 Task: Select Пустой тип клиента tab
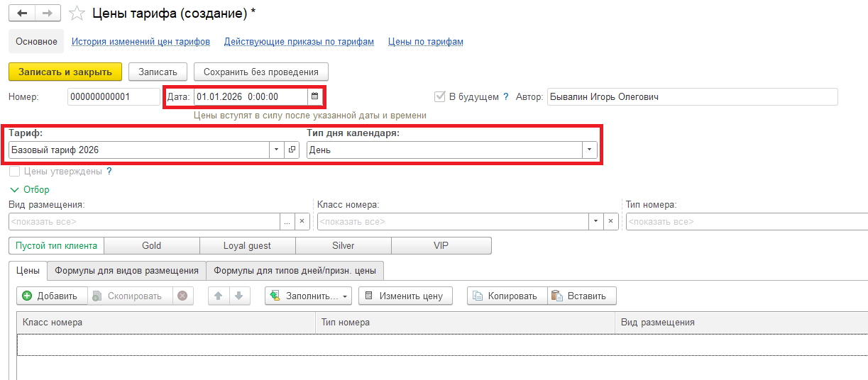click(57, 245)
